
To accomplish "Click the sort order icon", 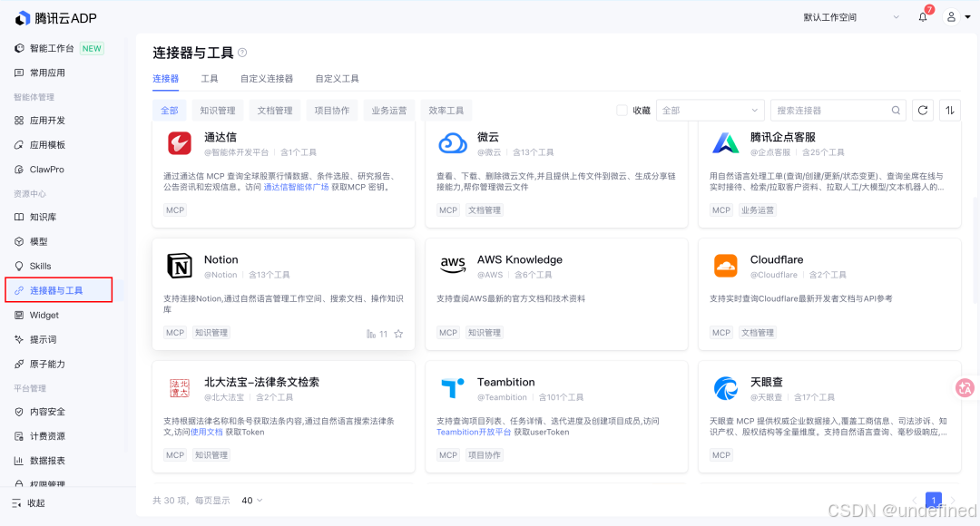I will click(x=950, y=111).
